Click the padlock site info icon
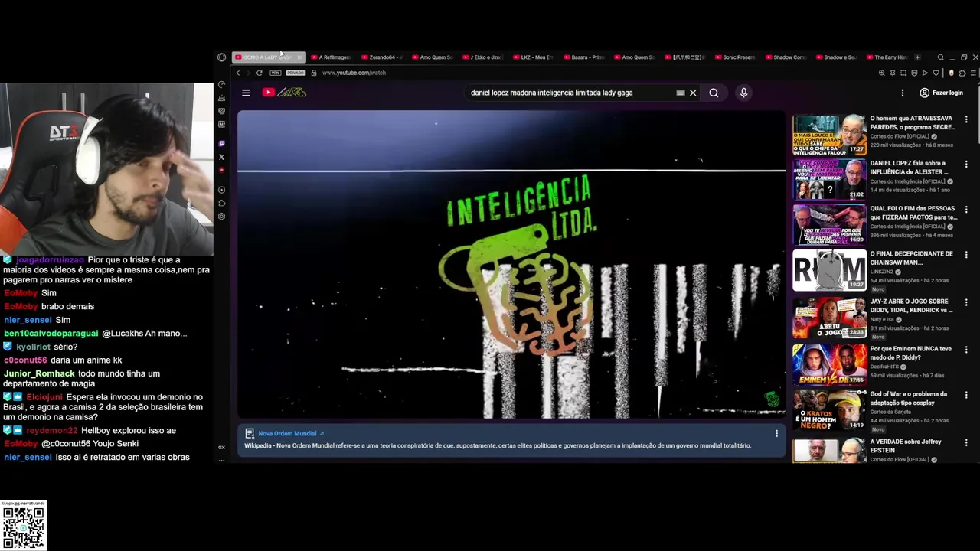 [x=313, y=73]
